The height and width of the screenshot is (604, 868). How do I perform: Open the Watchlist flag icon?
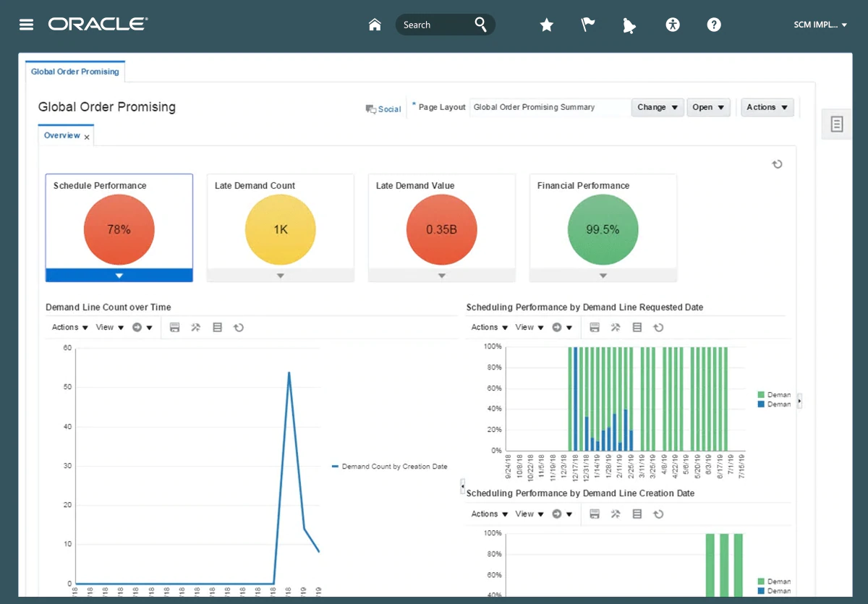pyautogui.click(x=588, y=25)
